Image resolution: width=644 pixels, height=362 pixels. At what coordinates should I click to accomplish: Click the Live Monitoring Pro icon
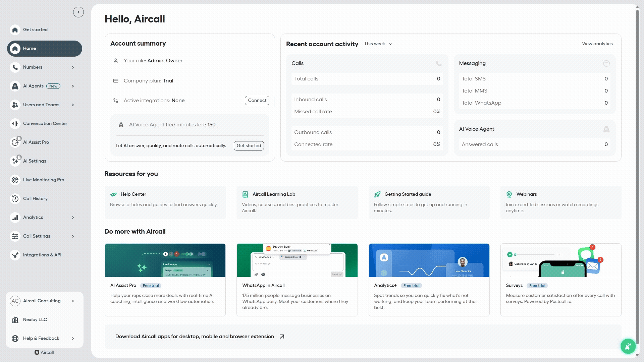click(x=15, y=180)
